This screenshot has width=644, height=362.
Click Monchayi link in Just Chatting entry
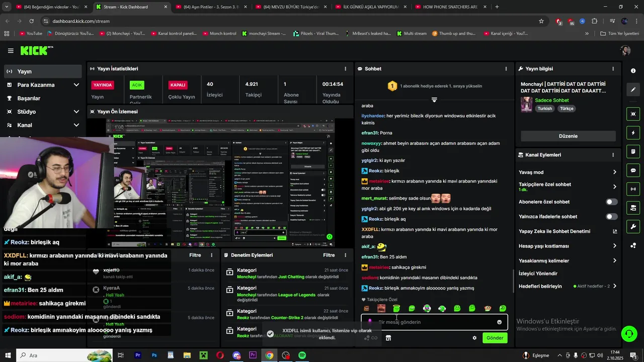click(x=247, y=277)
